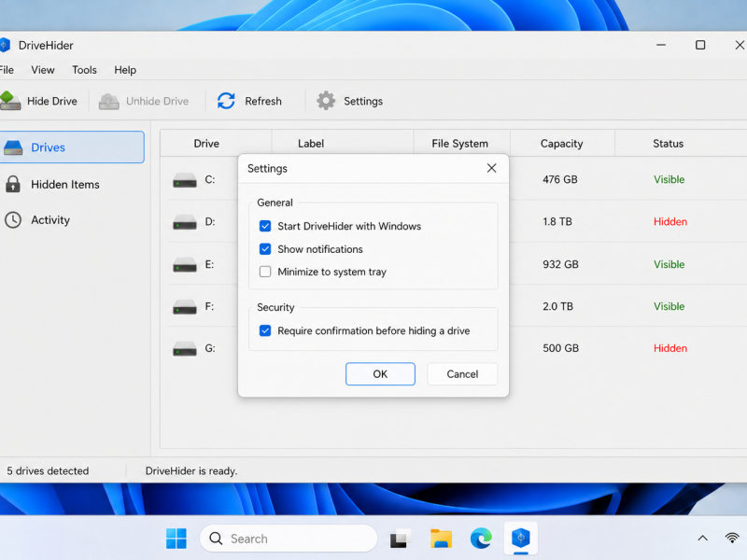
Task: Sort by the File System column header
Action: 460,144
